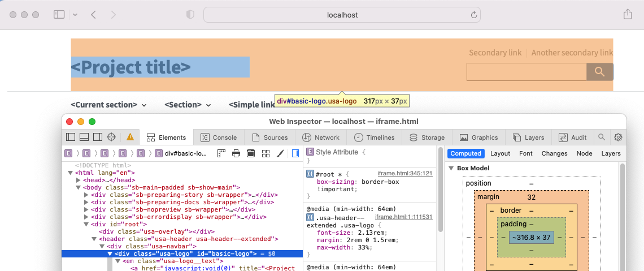
Task: Open the Layers tab in main toolbar
Action: pos(529,137)
